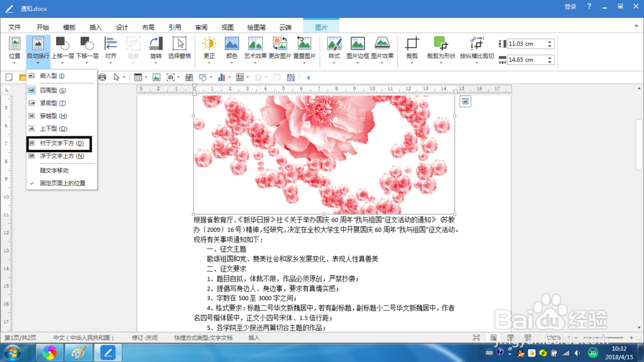
Task: Select 穿越型 (H) wrap option
Action: [x=62, y=116]
